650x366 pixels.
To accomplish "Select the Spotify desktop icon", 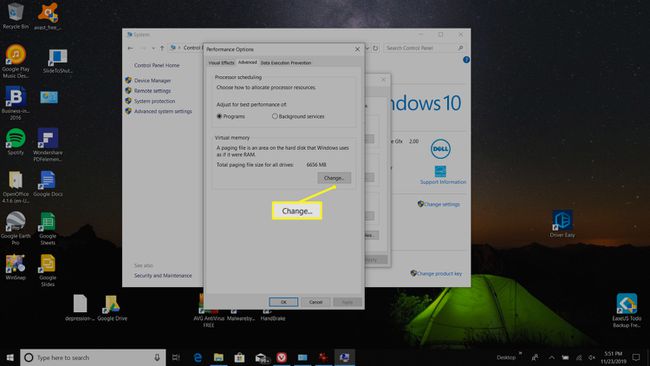I will [x=16, y=142].
